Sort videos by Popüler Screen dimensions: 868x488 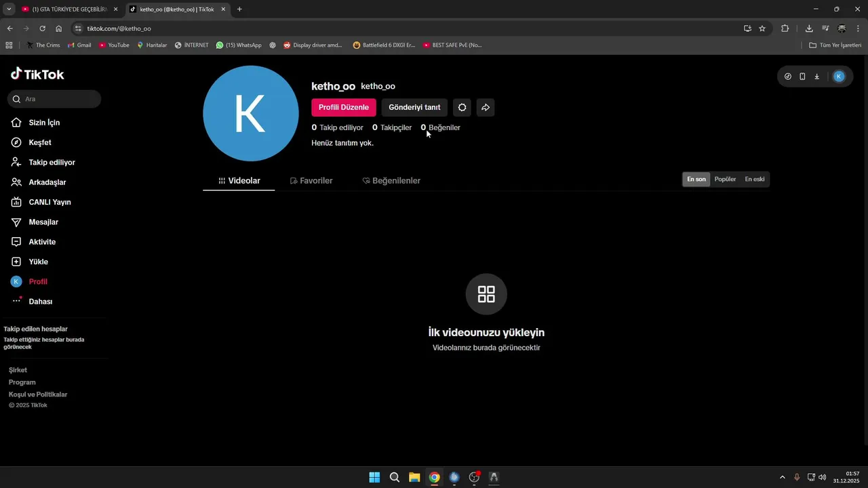click(x=725, y=179)
